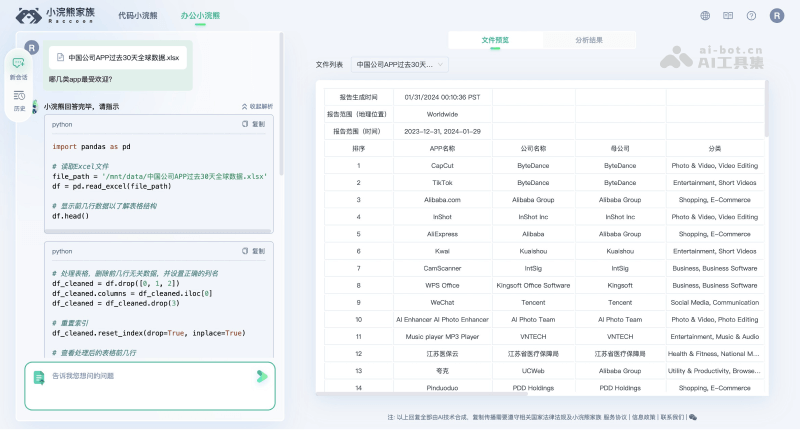Open the uploaded xlsx file attachment

118,57
